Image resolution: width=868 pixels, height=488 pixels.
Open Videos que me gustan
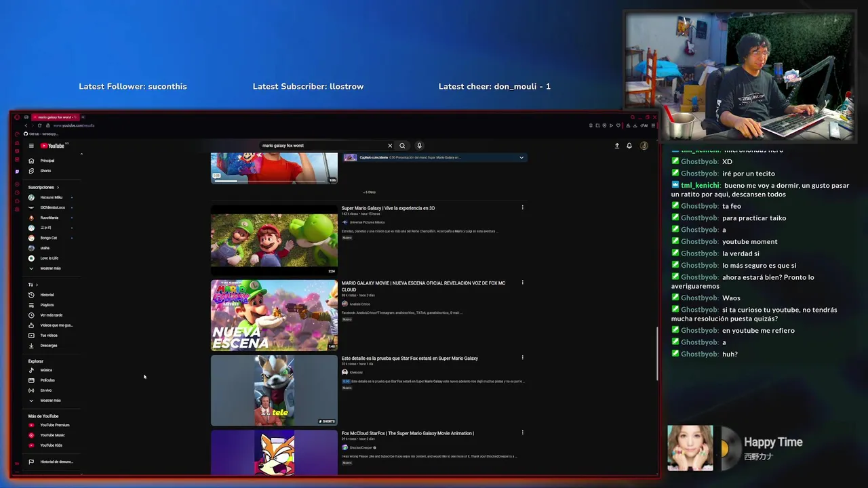pos(51,325)
